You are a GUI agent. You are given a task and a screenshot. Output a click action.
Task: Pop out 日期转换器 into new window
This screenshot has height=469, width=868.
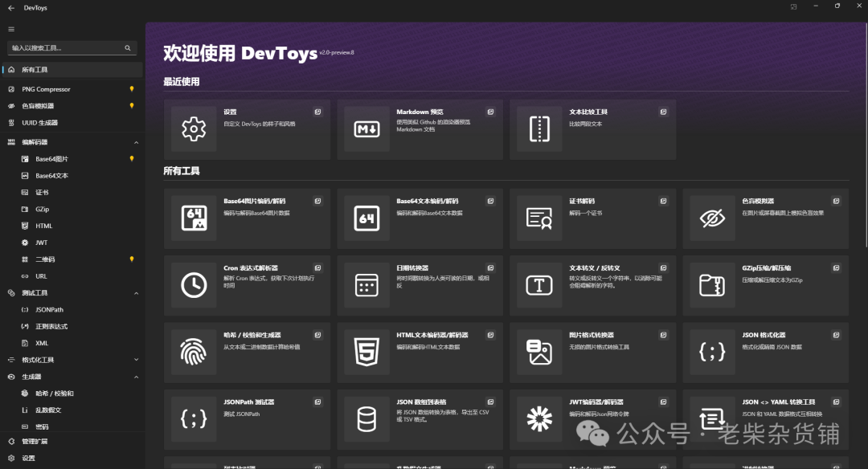[x=490, y=267]
